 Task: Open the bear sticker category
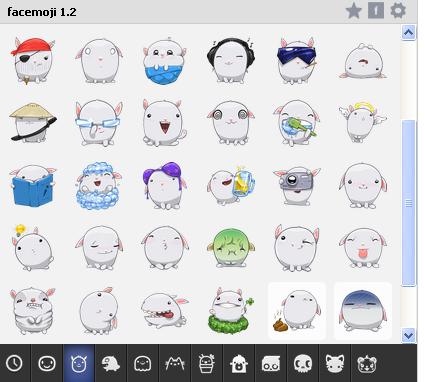point(367,363)
